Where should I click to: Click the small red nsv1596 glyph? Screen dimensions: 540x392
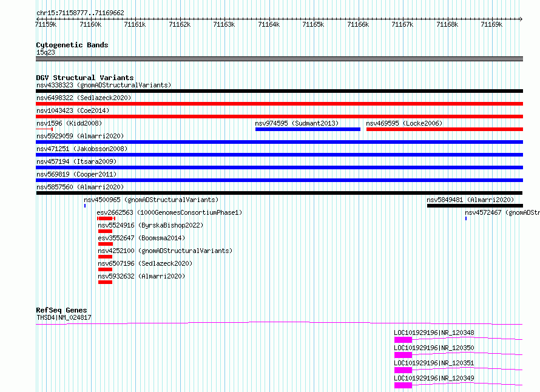click(x=44, y=129)
